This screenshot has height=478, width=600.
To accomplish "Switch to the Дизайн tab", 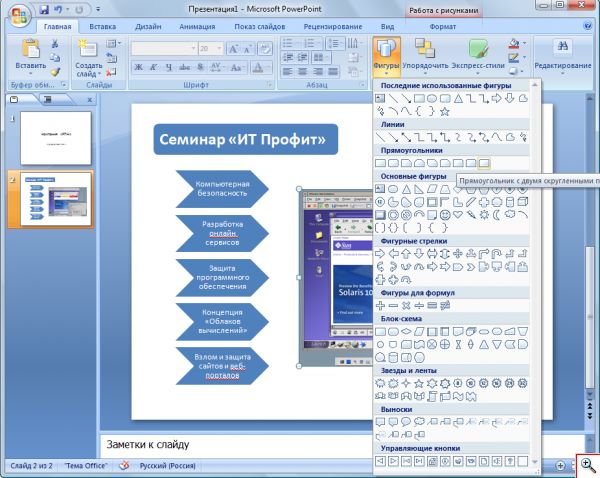I will click(148, 27).
